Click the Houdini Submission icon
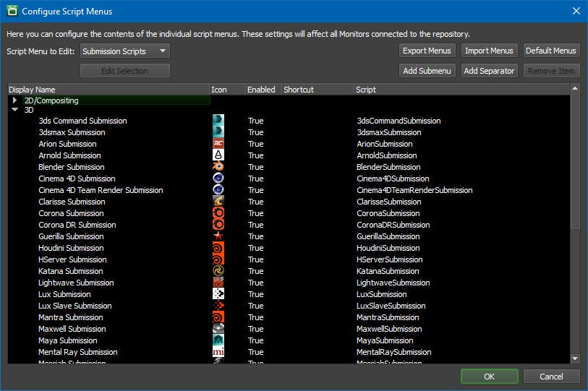This screenshot has width=588, height=391. pos(218,248)
